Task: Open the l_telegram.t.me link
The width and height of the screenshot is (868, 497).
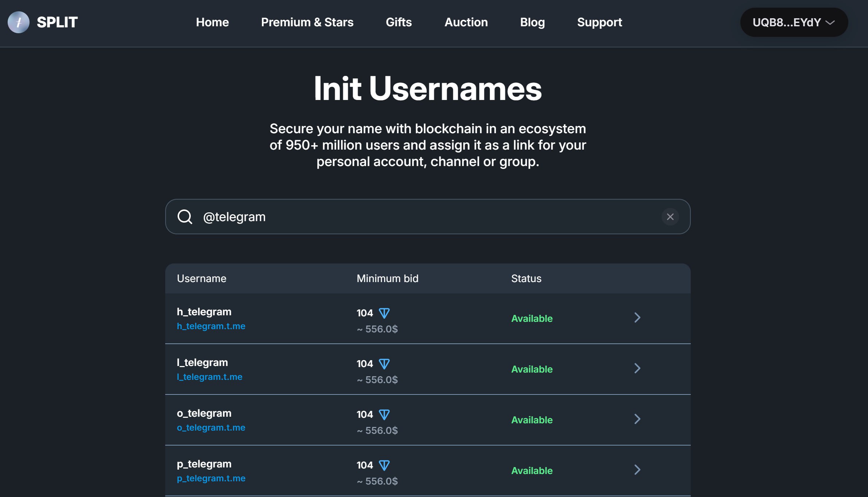Action: pos(209,377)
